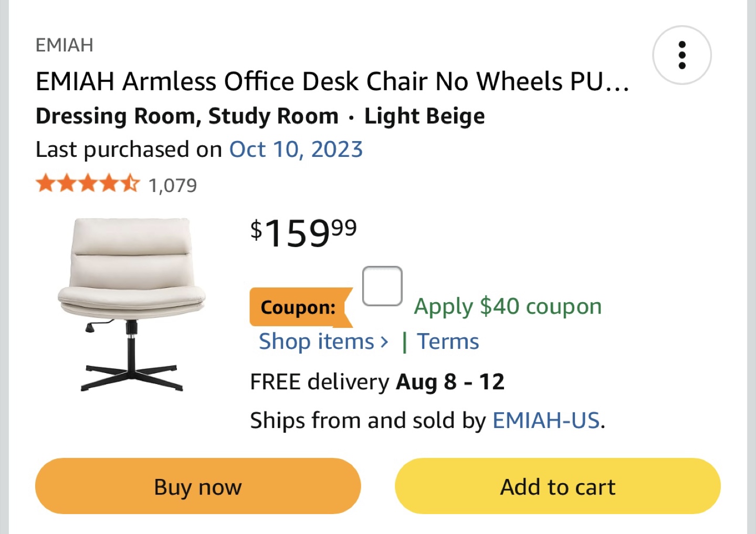This screenshot has width=756, height=534.
Task: Open the Oct 10, 2023 purchase date link
Action: click(296, 149)
